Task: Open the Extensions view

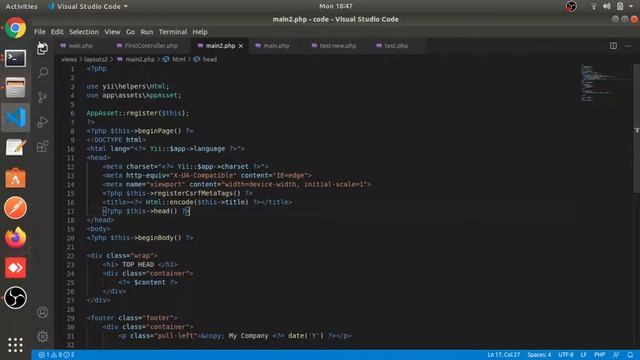Action: (42, 146)
